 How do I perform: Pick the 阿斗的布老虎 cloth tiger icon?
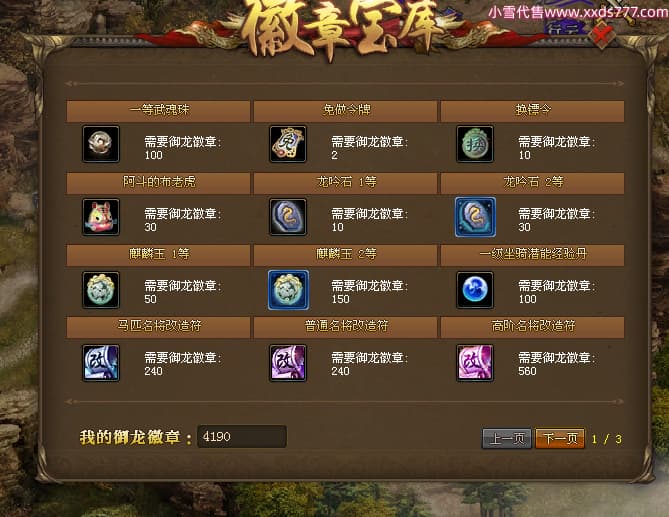[101, 217]
